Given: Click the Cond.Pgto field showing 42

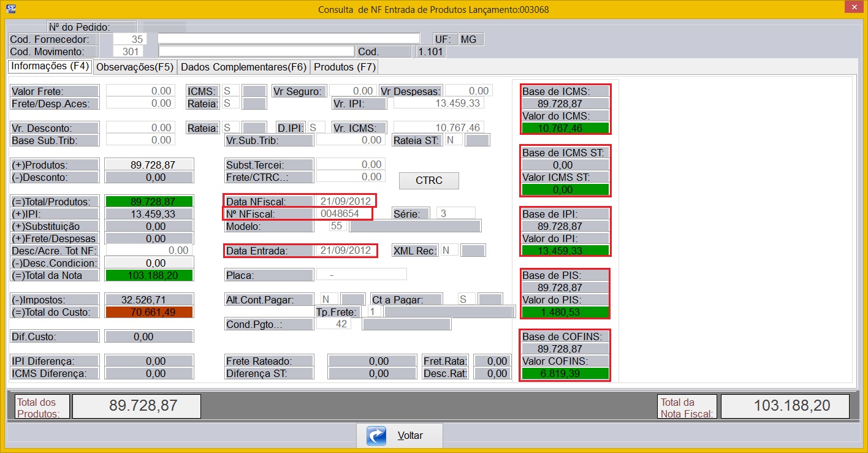Looking at the screenshot, I should 333,324.
